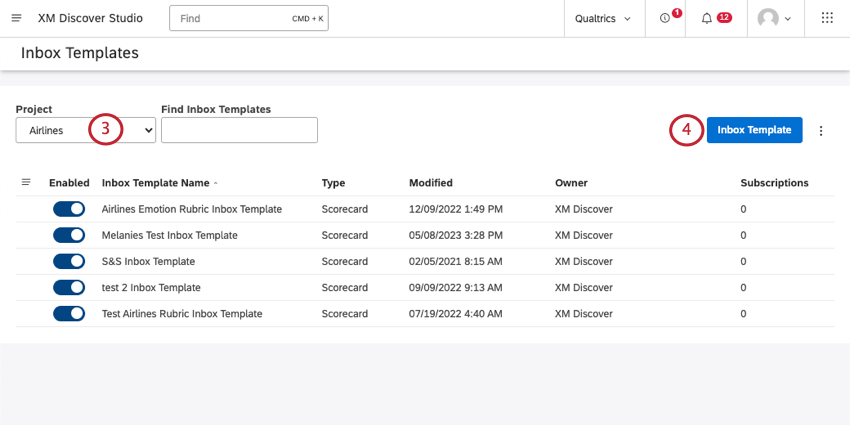Open Test Airlines Rubric Inbox Template

click(x=182, y=313)
